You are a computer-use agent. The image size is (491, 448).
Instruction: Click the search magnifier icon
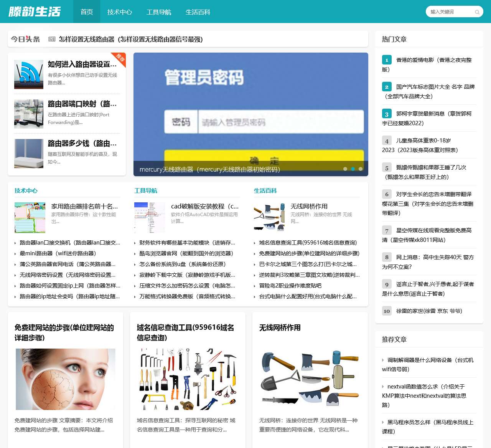pyautogui.click(x=477, y=12)
